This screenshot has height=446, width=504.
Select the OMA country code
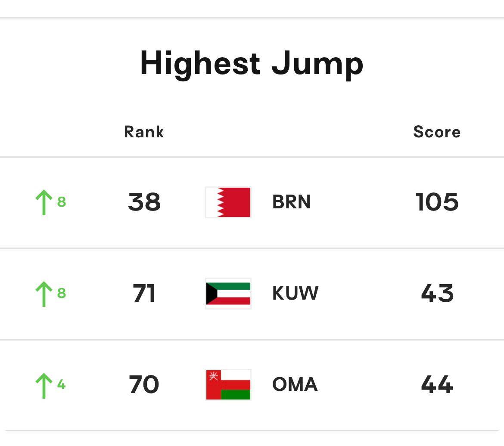coord(295,385)
